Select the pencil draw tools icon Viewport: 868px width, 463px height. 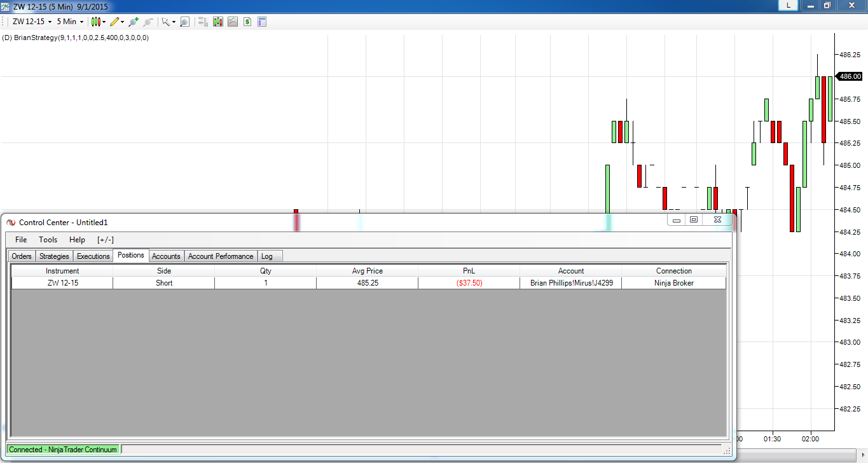[x=114, y=22]
